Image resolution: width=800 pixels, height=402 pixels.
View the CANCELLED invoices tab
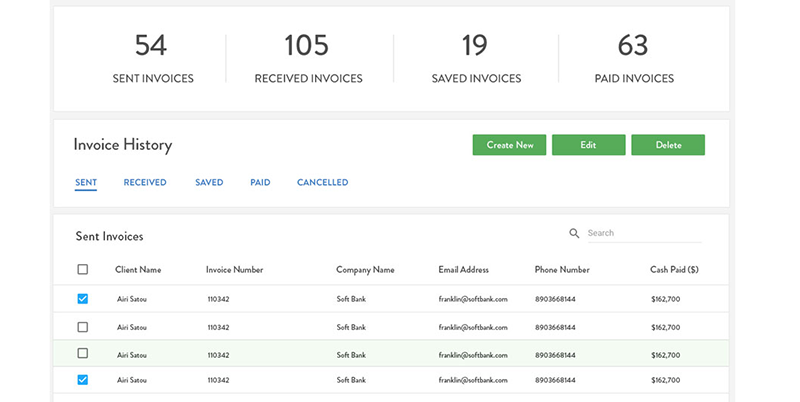pyautogui.click(x=322, y=183)
